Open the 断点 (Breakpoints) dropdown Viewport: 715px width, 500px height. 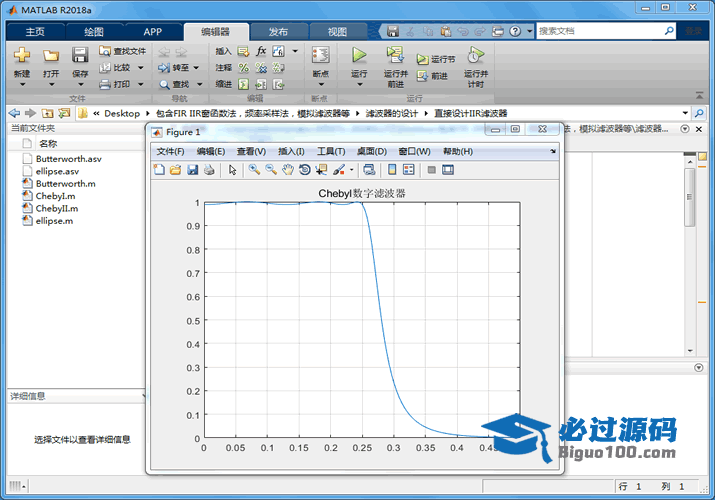[x=321, y=84]
